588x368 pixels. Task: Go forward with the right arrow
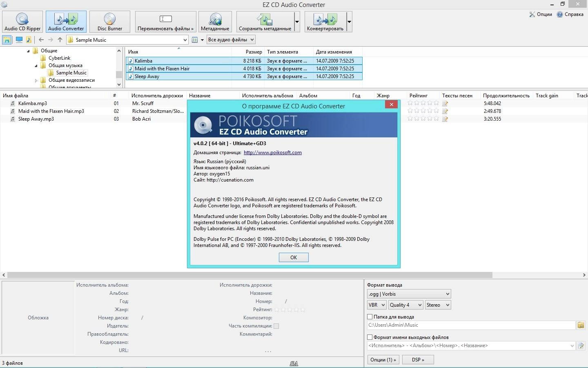coord(50,40)
